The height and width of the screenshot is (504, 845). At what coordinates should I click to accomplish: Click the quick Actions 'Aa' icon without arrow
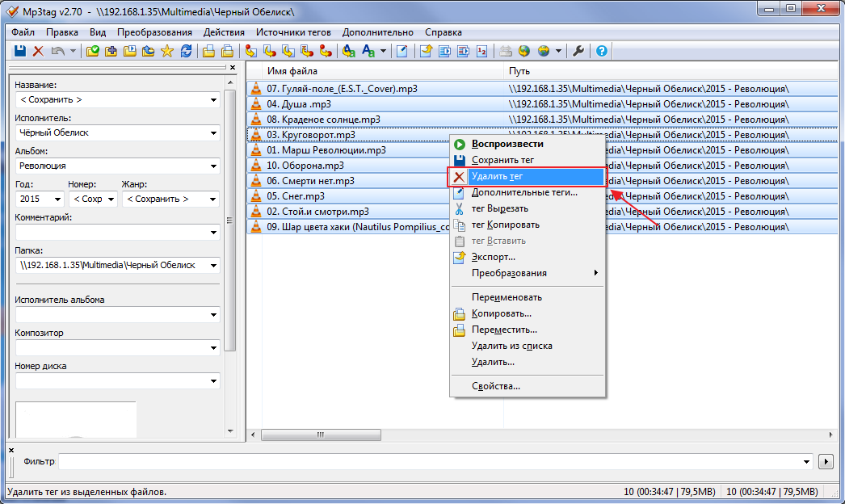coord(368,51)
